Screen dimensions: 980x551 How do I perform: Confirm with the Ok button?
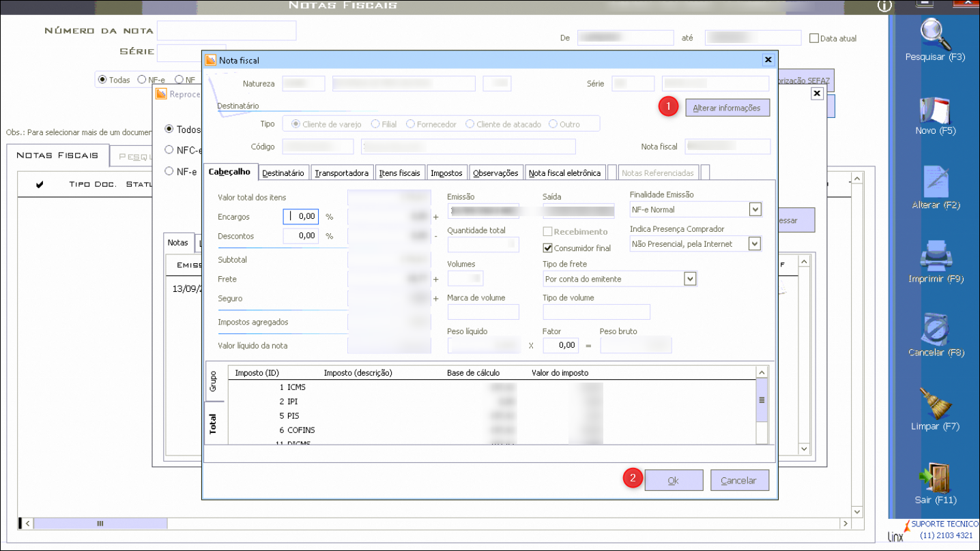tap(673, 480)
